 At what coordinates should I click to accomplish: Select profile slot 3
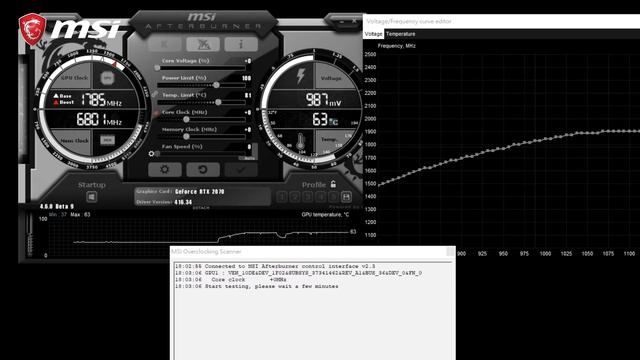[307, 197]
